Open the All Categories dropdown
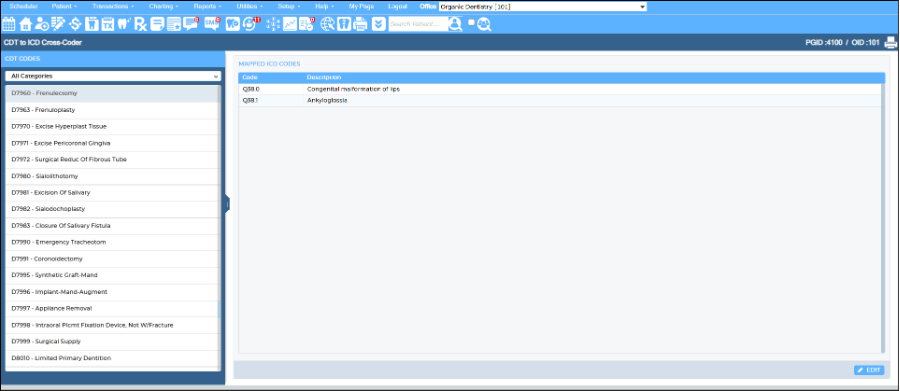The image size is (900, 391). click(113, 76)
